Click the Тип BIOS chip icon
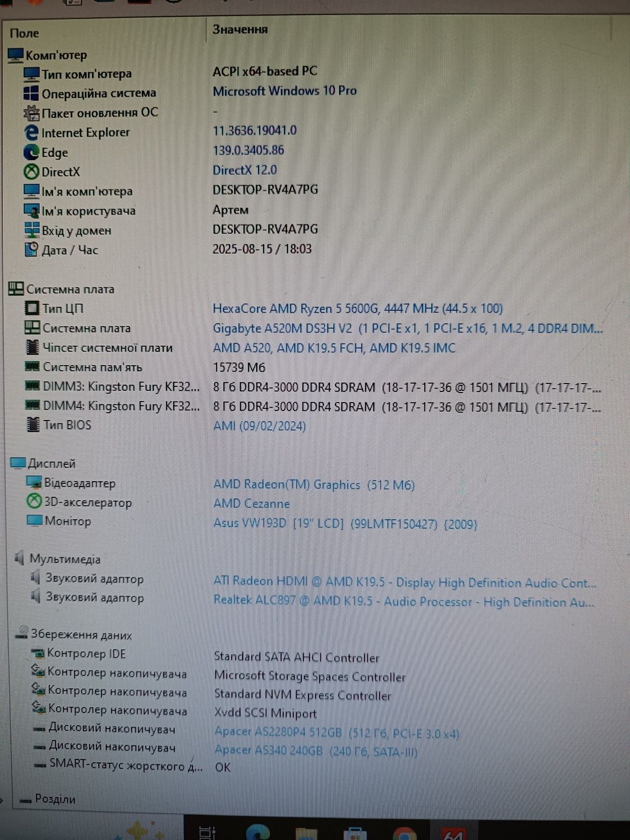This screenshot has width=630, height=840. pos(34,424)
